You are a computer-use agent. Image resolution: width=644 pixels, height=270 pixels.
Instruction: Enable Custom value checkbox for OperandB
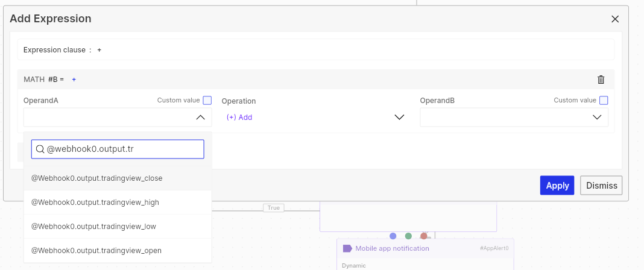(604, 101)
